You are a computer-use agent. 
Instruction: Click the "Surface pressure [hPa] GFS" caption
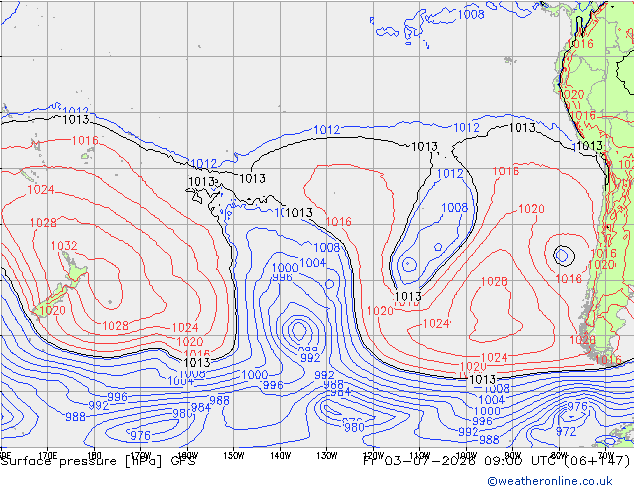pos(98,461)
